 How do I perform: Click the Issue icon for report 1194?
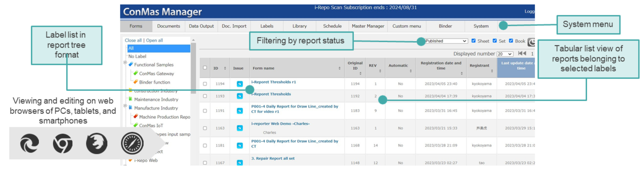(239, 84)
